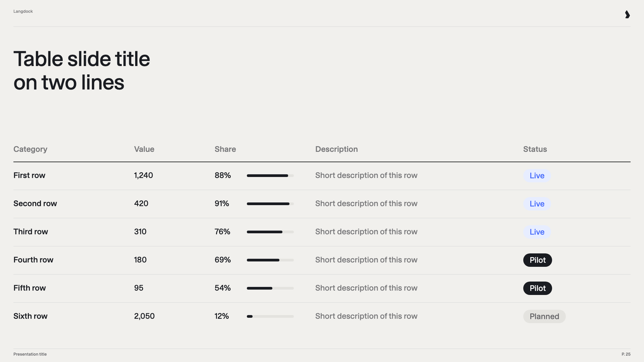
Task: Select the slide title 'Table slide title on two lines'
Action: 82,71
